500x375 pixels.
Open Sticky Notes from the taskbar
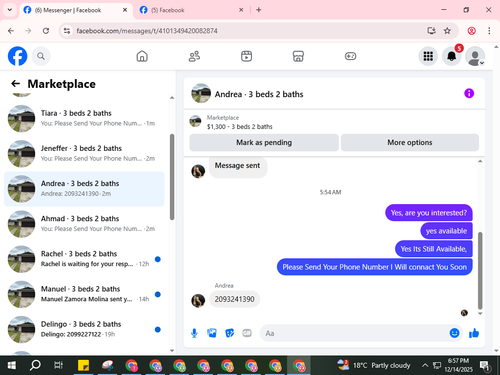(x=83, y=365)
